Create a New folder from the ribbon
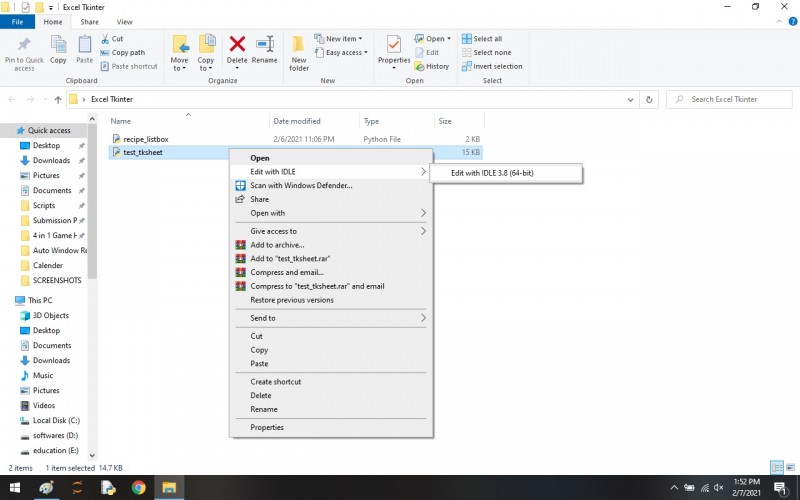This screenshot has width=800, height=500. tap(298, 53)
